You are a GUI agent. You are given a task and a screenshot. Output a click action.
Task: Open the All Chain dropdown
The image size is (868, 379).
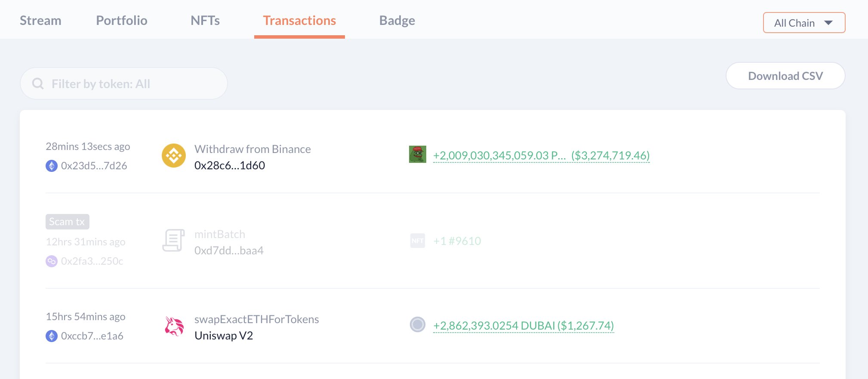click(x=803, y=23)
